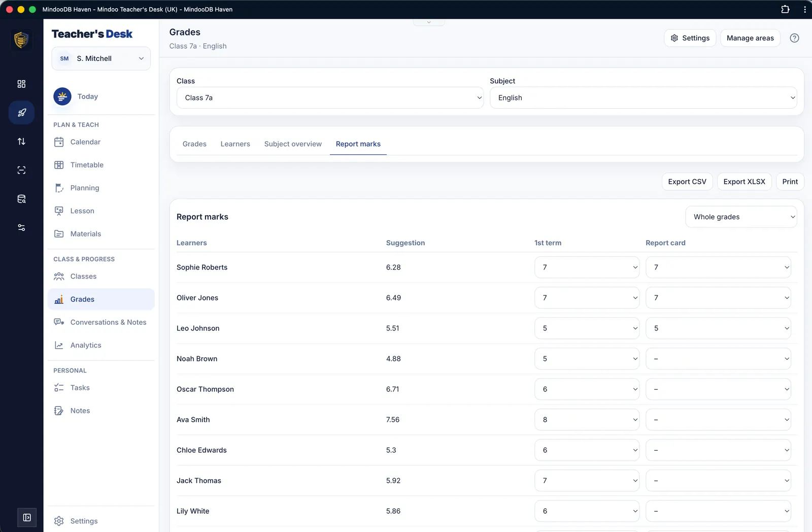Open Conversations & Notes in sidebar
812x532 pixels.
coord(101,322)
